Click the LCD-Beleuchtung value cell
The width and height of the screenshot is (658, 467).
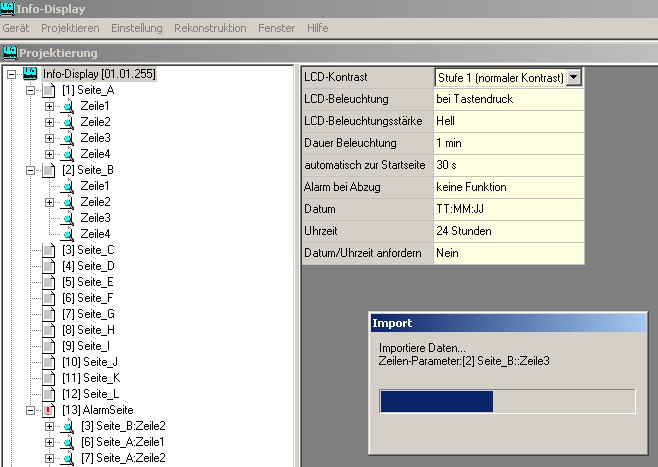point(507,99)
